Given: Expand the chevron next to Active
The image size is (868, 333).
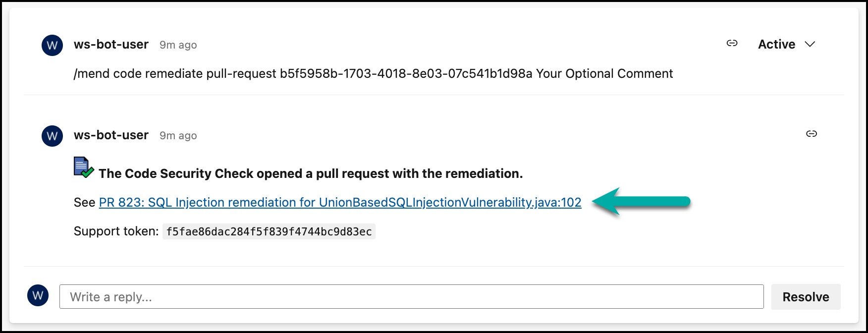Looking at the screenshot, I should click(810, 45).
